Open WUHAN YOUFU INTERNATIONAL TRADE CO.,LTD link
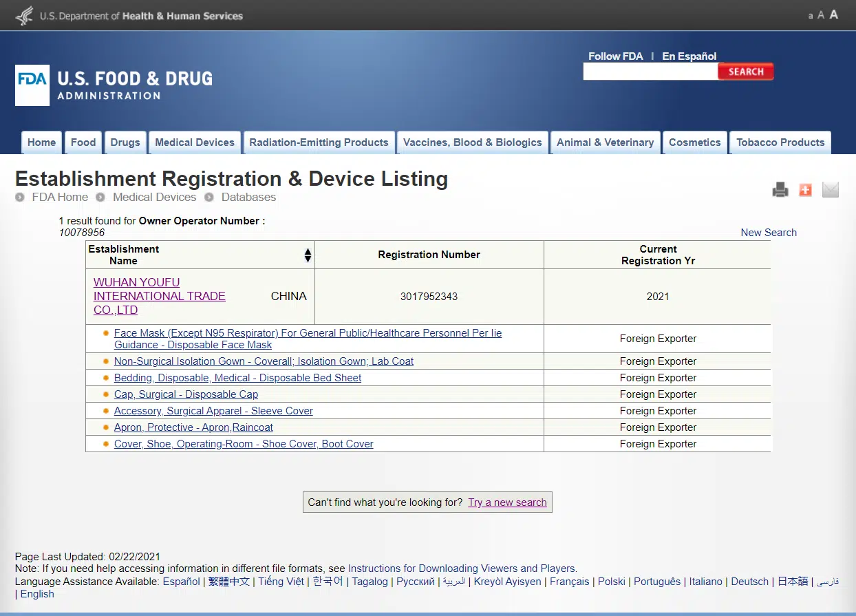Screen dimensions: 856x616 (x=160, y=296)
